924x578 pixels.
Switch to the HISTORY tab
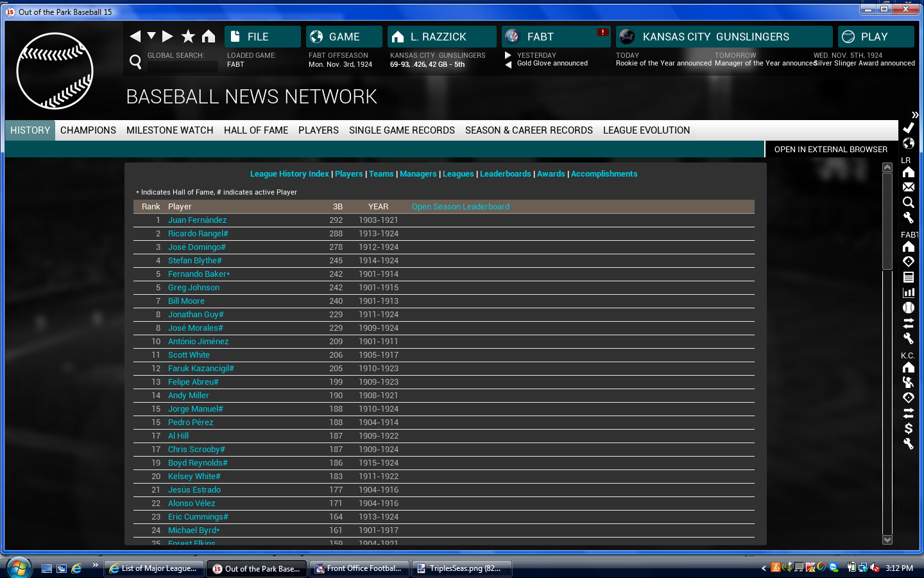pos(30,130)
